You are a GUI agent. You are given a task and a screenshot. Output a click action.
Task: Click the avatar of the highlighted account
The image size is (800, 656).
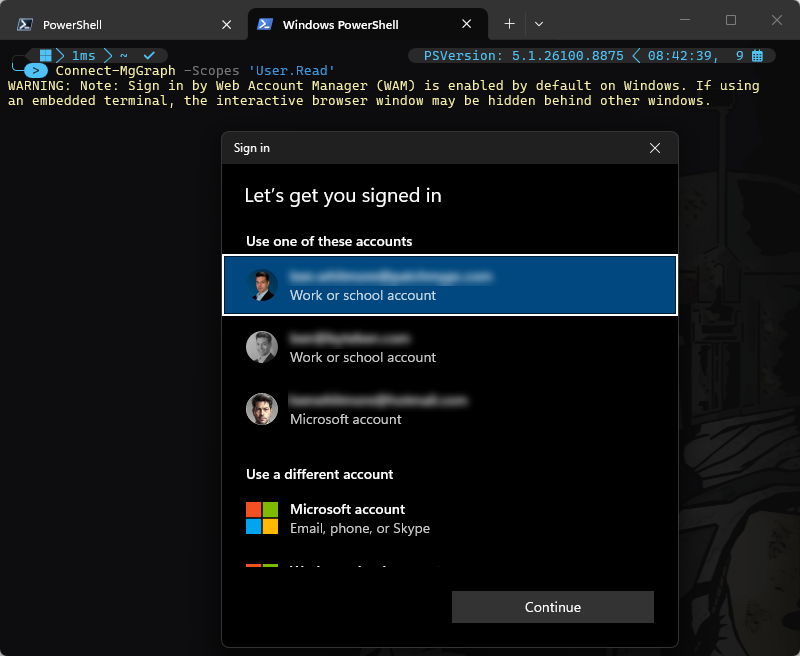tap(262, 285)
